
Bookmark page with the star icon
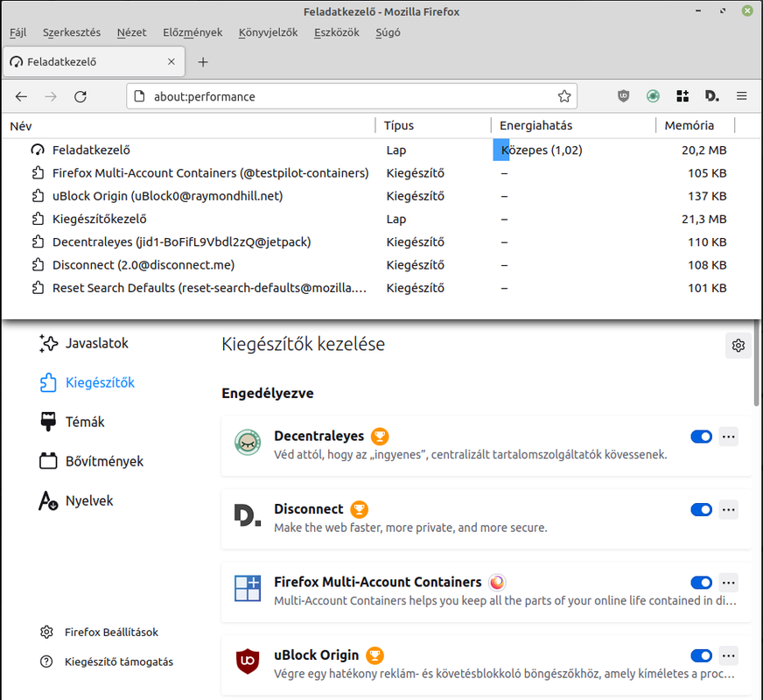[x=564, y=96]
